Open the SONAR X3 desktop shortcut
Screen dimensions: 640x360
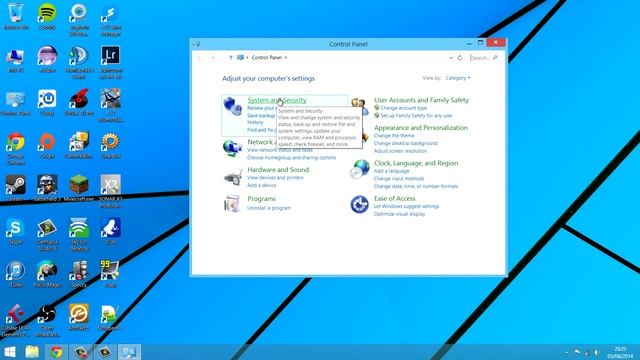click(111, 191)
